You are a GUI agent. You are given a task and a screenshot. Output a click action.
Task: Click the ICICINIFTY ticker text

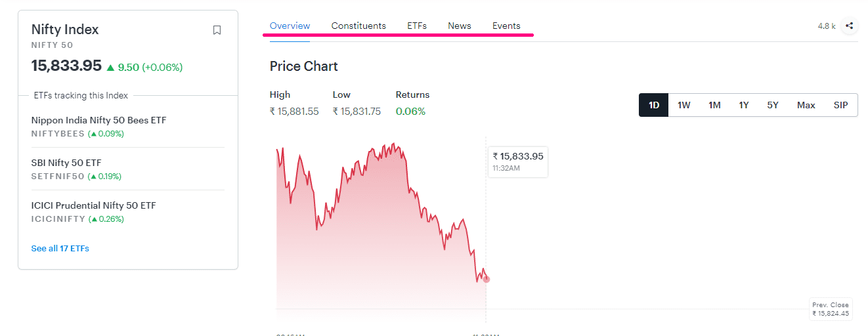(x=58, y=219)
